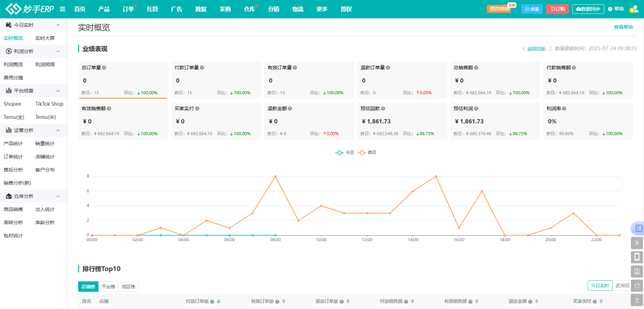Open the 托管 top menu
This screenshot has width=644, height=309.
point(152,9)
